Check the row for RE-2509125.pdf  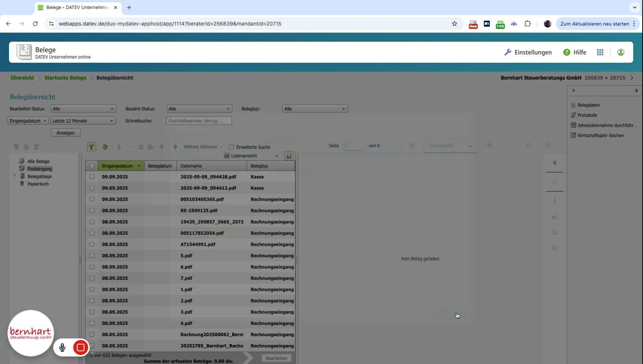pyautogui.click(x=92, y=211)
